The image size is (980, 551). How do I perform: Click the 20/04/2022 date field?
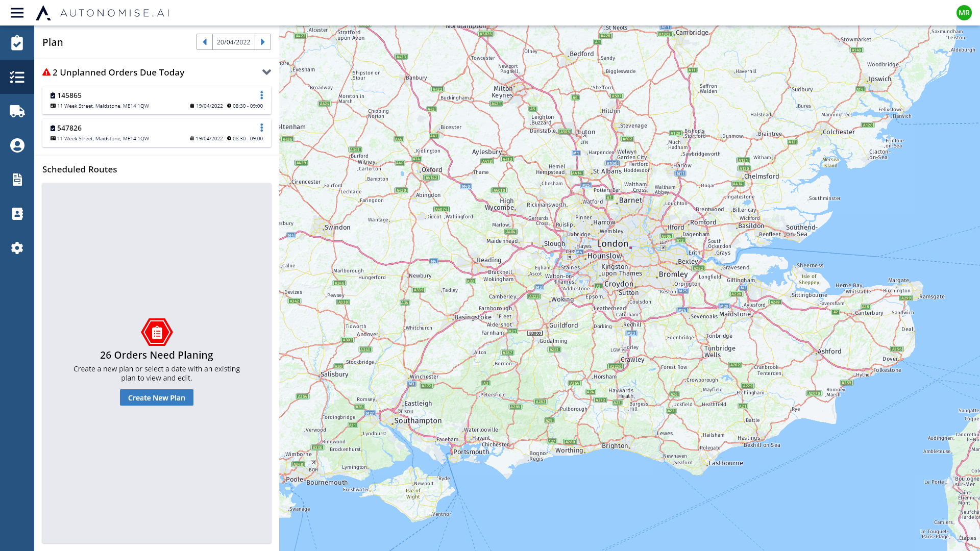pyautogui.click(x=233, y=42)
